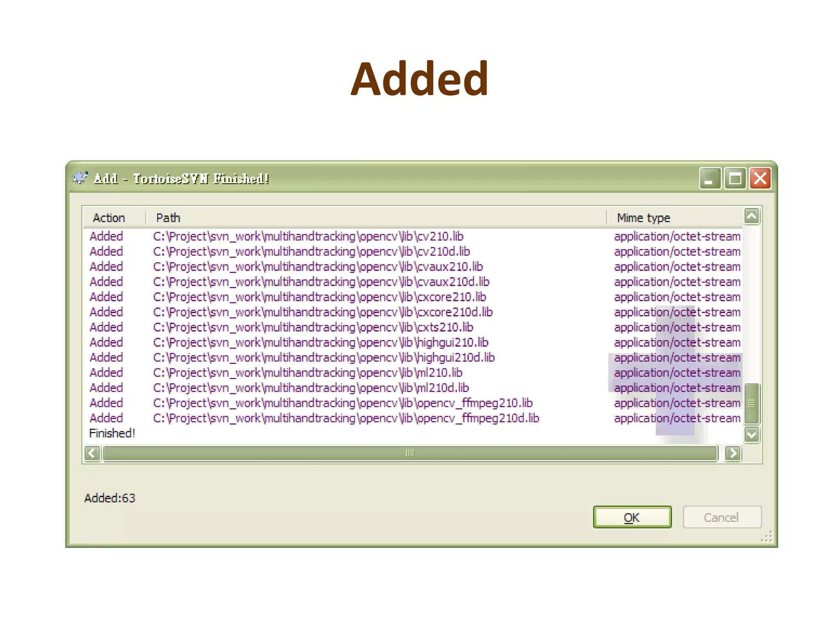
Task: Sort by the Path column header
Action: point(168,218)
